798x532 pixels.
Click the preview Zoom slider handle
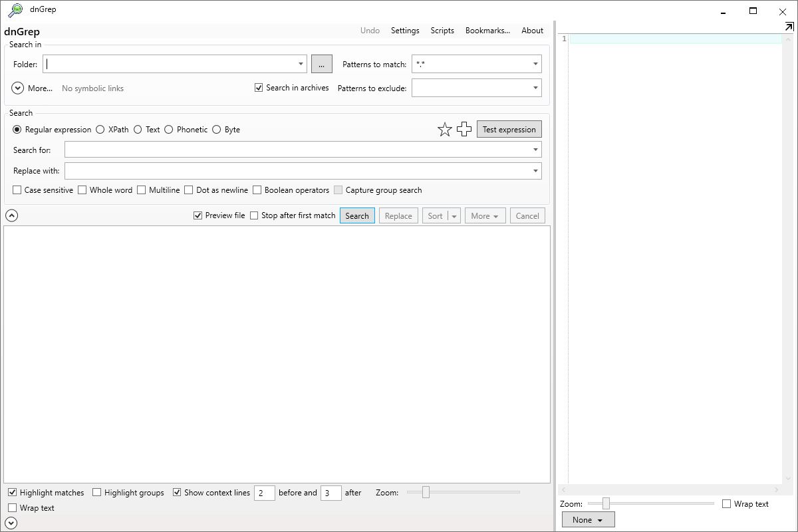coord(606,504)
